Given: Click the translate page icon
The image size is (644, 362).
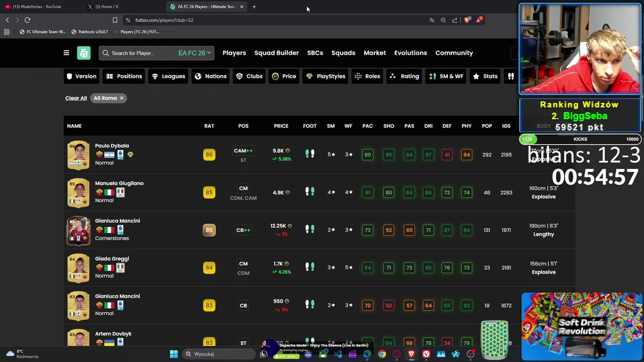Looking at the screenshot, I should click(432, 20).
